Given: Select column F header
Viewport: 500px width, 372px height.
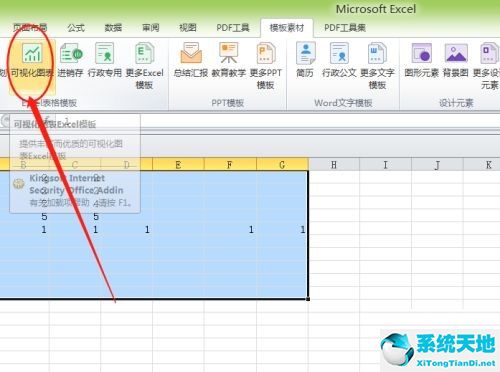Looking at the screenshot, I should [230, 165].
